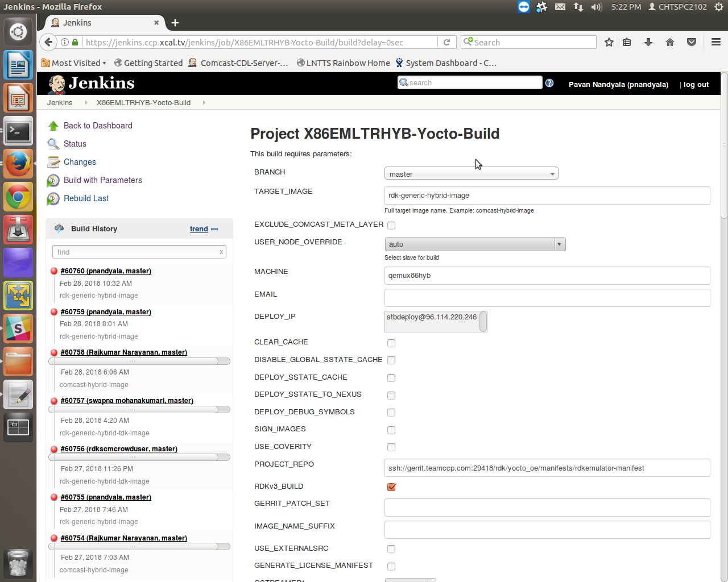Screen dimensions: 728x582
Task: Click the Jenkins logo in header
Action: [x=91, y=84]
